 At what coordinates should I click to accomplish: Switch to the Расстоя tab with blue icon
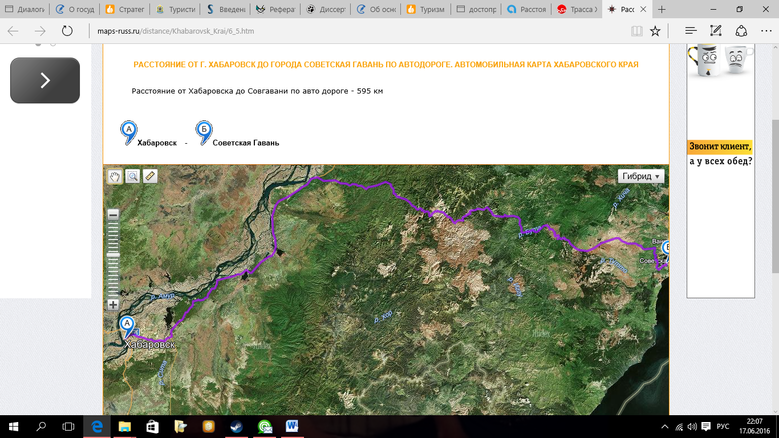tap(527, 9)
